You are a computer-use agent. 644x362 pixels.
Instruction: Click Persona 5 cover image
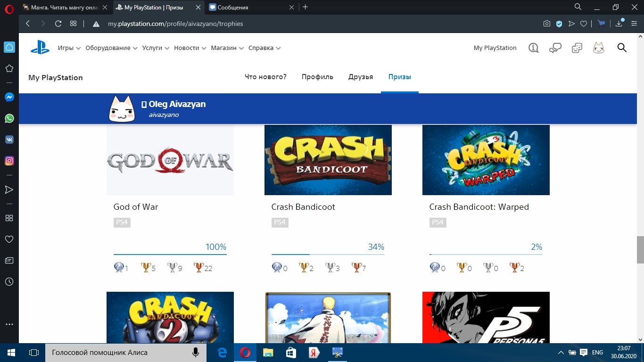pyautogui.click(x=486, y=318)
